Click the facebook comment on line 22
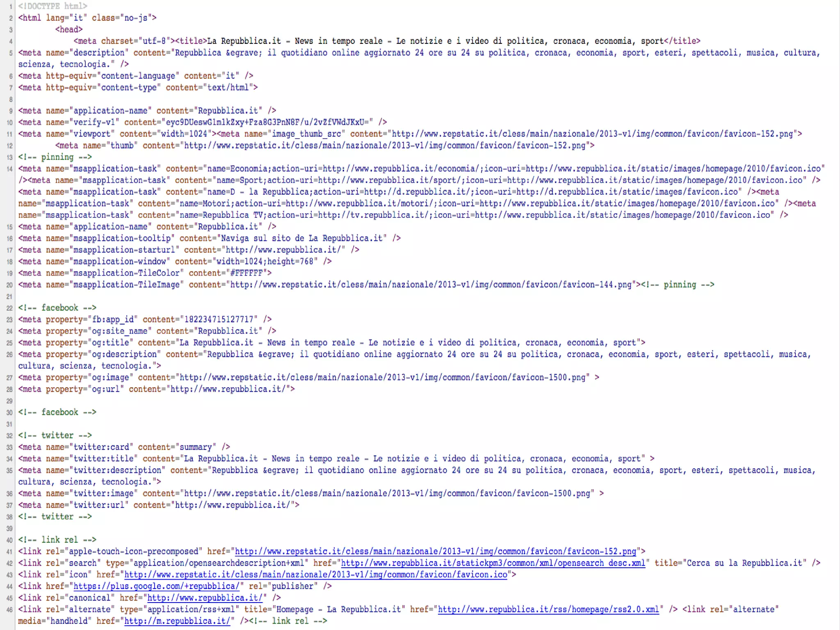This screenshot has width=840, height=630. pos(57,308)
